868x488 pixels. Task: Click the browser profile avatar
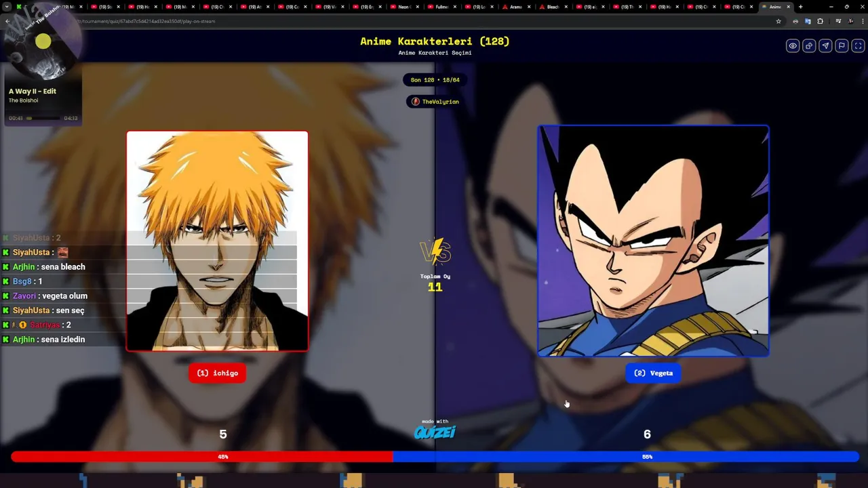pos(850,21)
